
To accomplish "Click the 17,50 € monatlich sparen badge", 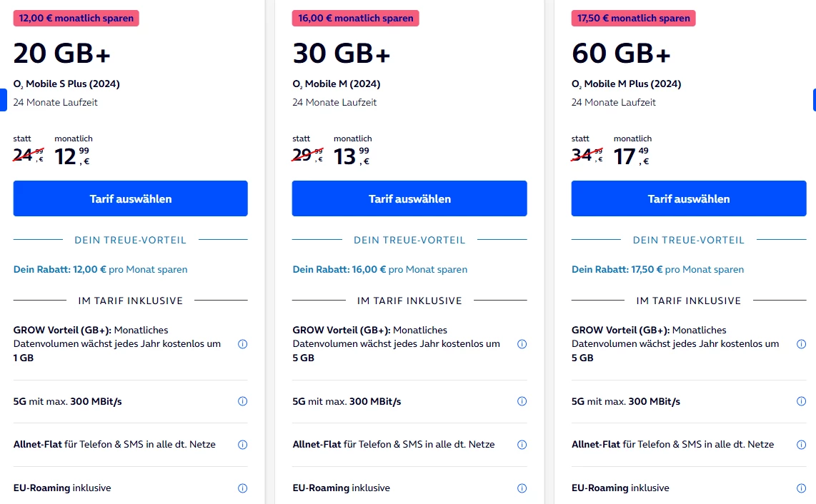I will pos(634,19).
